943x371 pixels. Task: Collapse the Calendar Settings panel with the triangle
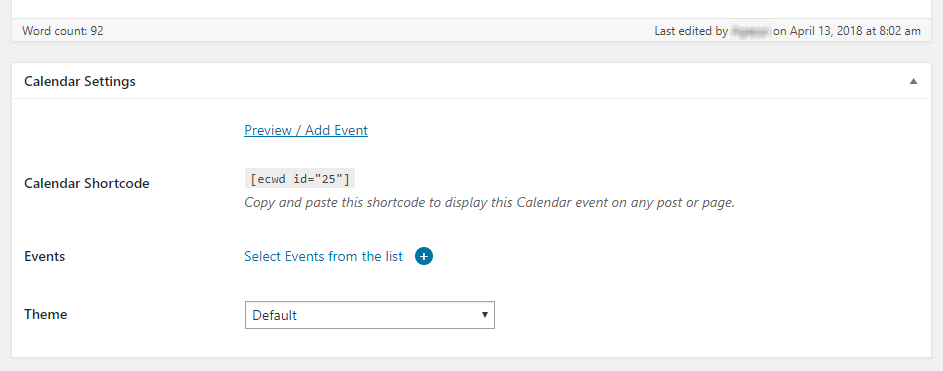pyautogui.click(x=913, y=81)
